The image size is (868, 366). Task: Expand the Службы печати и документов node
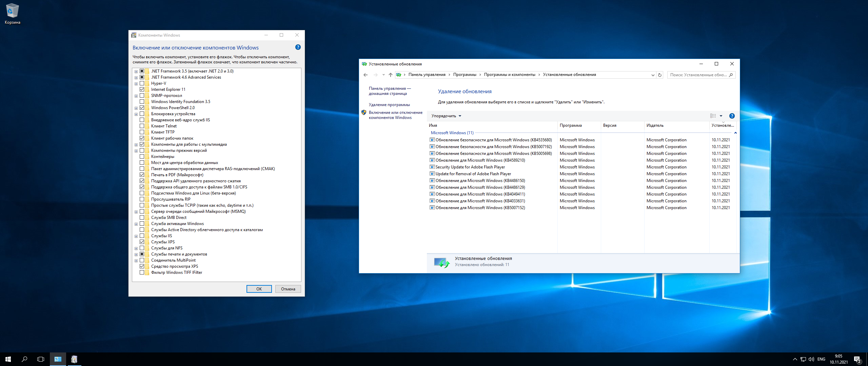click(x=136, y=255)
